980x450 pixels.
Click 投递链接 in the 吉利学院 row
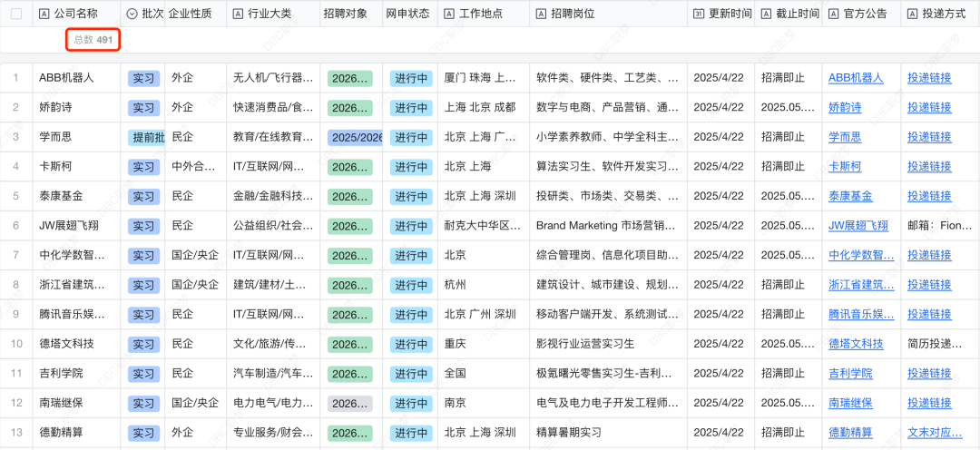[x=929, y=374]
